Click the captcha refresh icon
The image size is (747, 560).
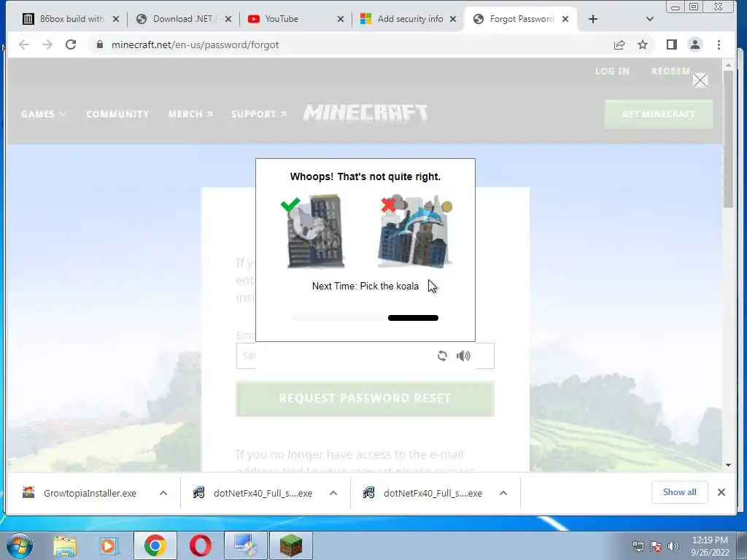[442, 356]
